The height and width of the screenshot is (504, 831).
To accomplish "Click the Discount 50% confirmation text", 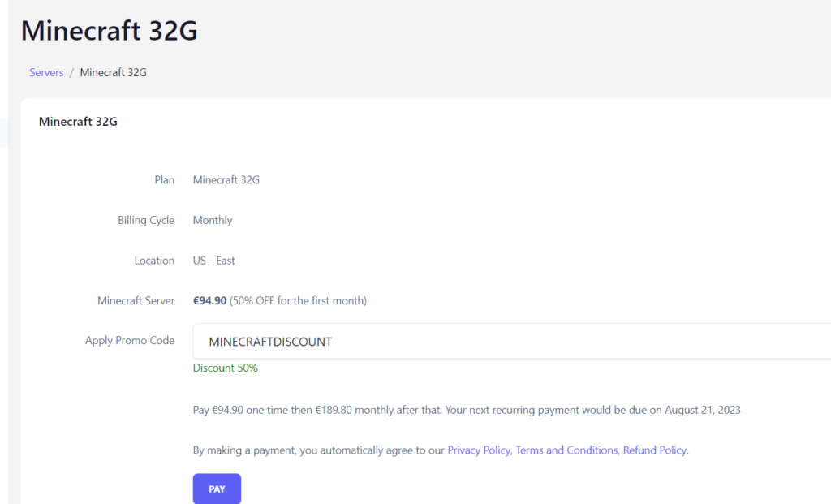I will point(225,368).
